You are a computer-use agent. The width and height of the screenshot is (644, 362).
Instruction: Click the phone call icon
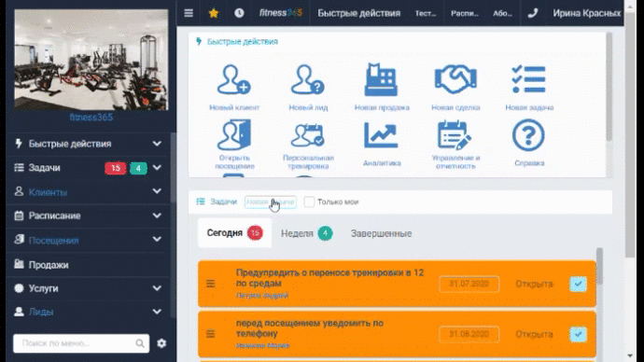pyautogui.click(x=533, y=13)
